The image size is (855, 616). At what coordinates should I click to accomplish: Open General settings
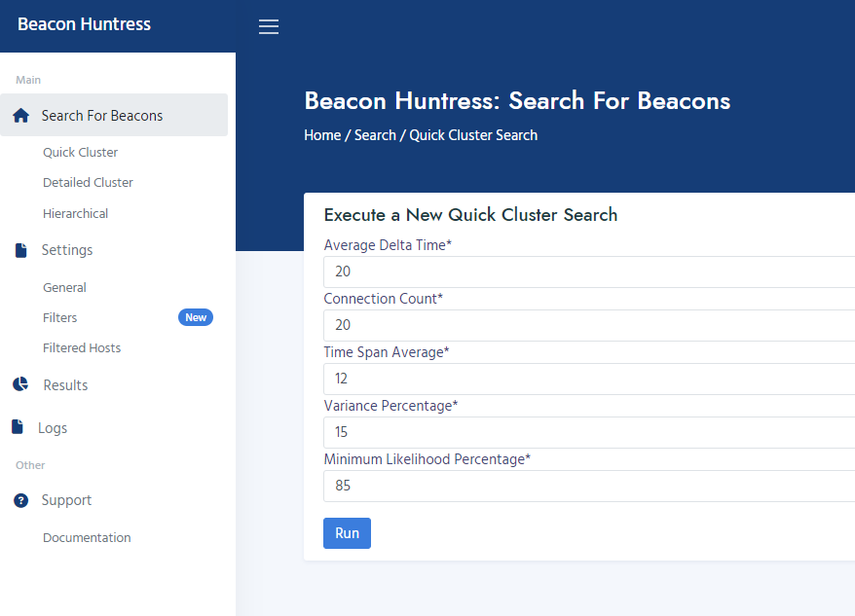(x=64, y=287)
